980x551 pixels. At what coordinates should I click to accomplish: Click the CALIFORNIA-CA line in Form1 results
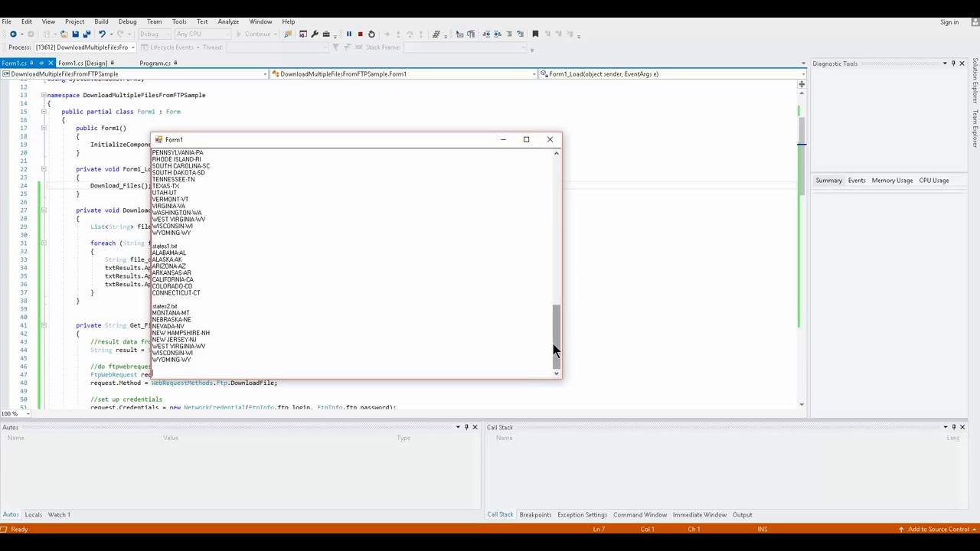(172, 279)
